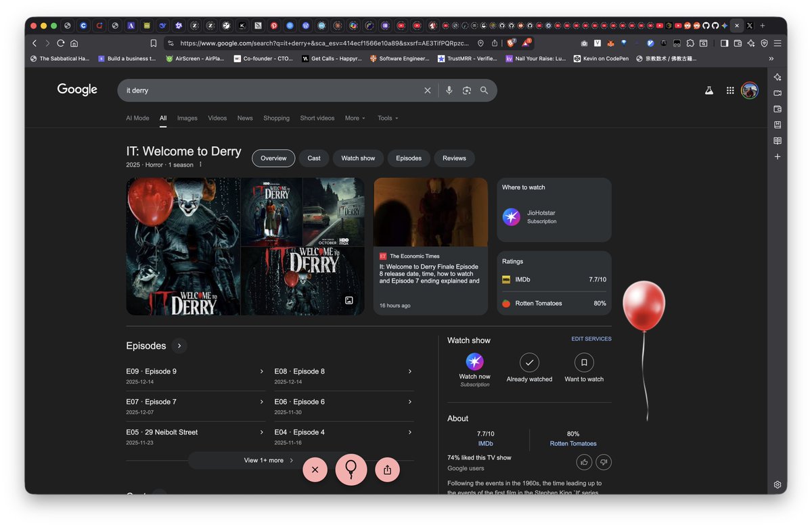Switch to AI Mode tab
This screenshot has height=527, width=812.
(137, 118)
